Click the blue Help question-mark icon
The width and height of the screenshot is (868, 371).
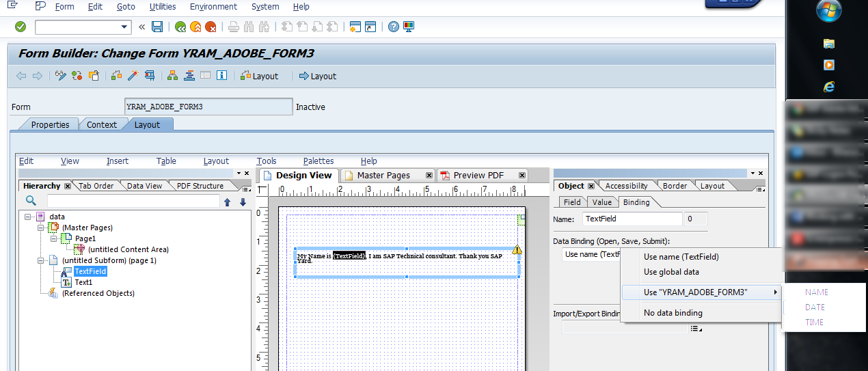(394, 27)
